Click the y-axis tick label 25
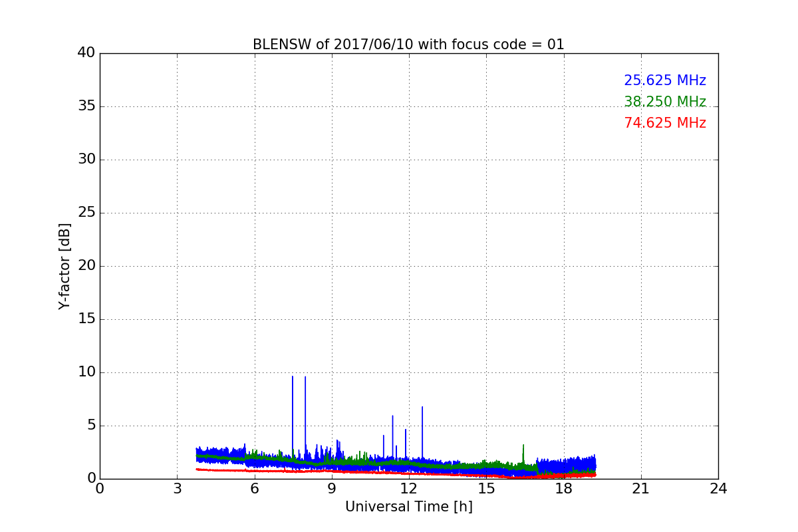 click(86, 212)
